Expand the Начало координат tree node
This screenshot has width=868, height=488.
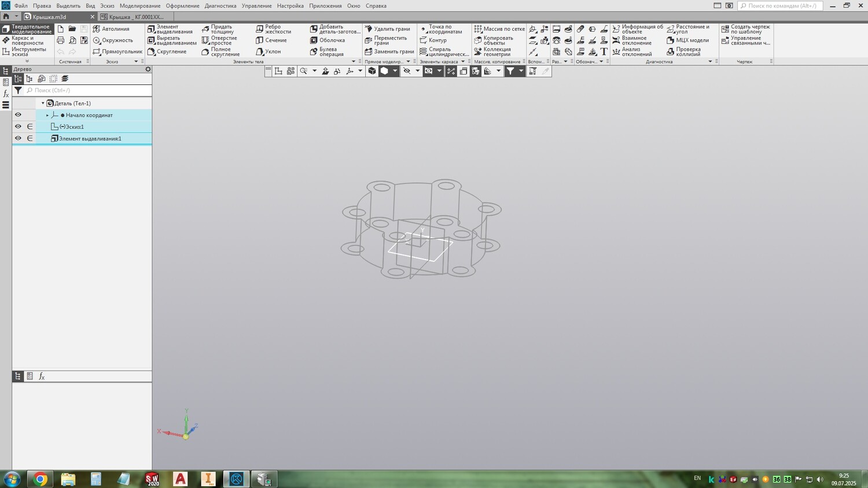coord(47,115)
